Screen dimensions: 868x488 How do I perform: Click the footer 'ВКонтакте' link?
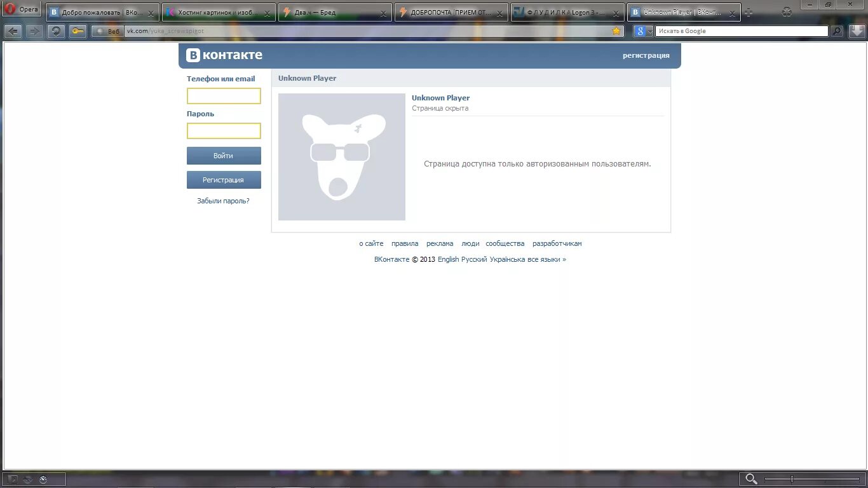click(392, 259)
